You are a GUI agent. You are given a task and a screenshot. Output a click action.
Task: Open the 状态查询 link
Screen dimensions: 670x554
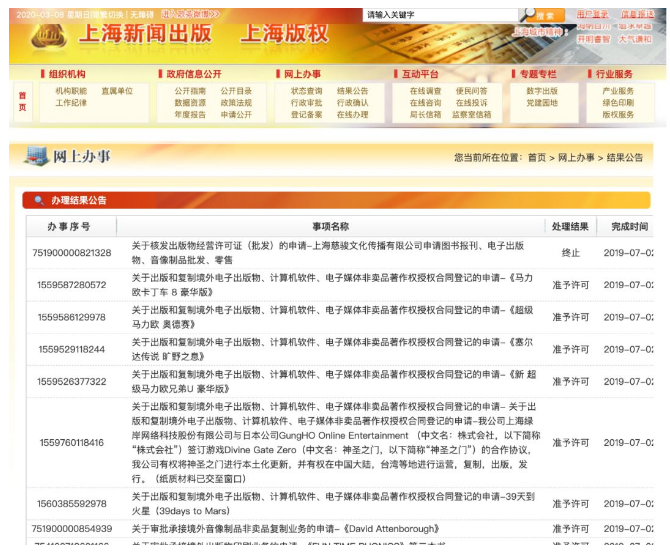click(x=306, y=90)
